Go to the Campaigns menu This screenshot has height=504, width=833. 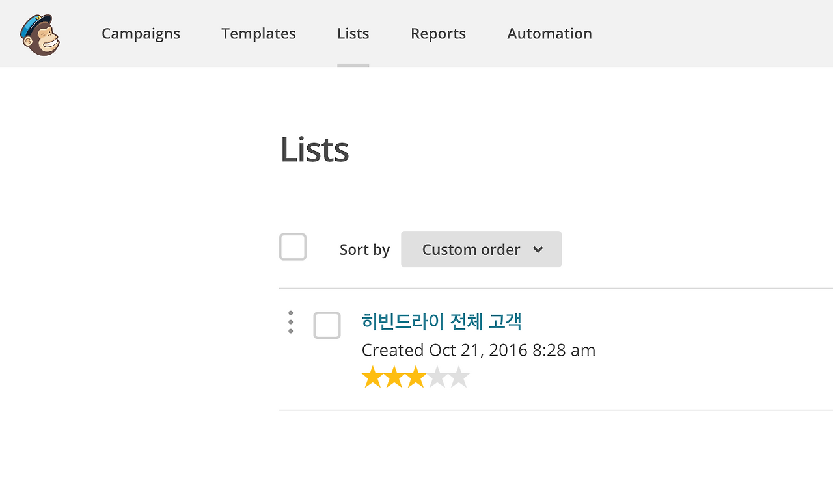coord(141,33)
